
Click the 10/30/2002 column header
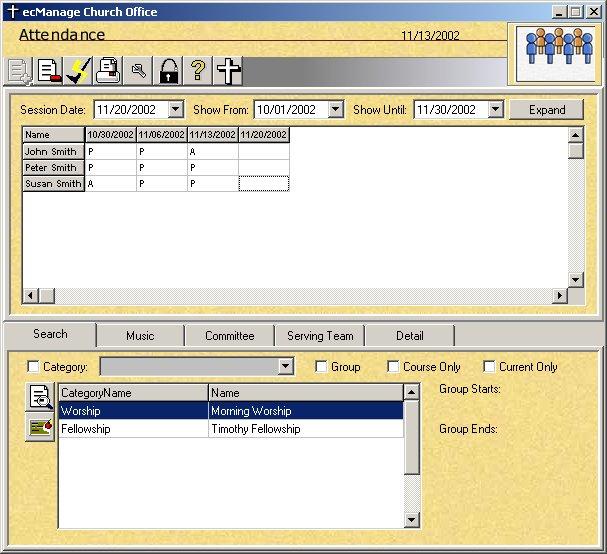[111, 135]
